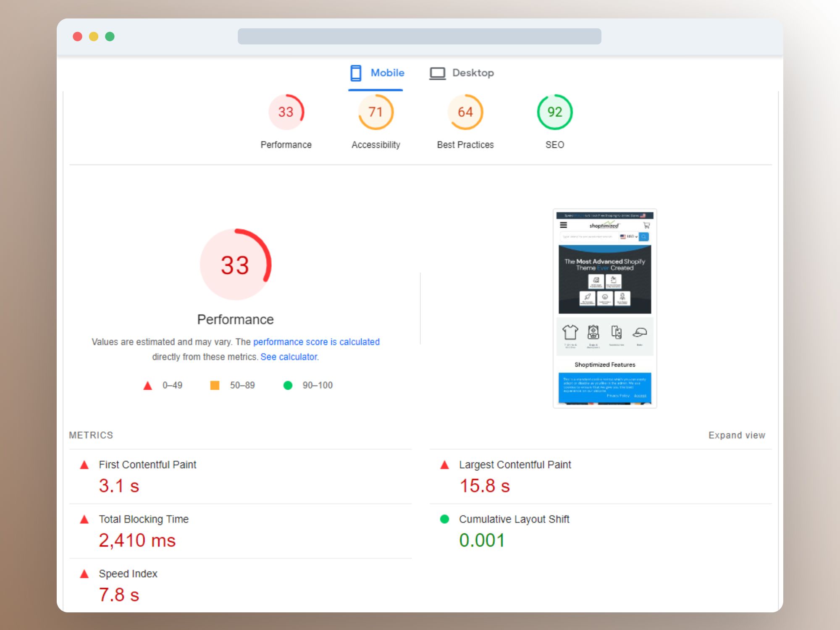840x630 pixels.
Task: Click the yellow minimize window button
Action: tap(94, 37)
